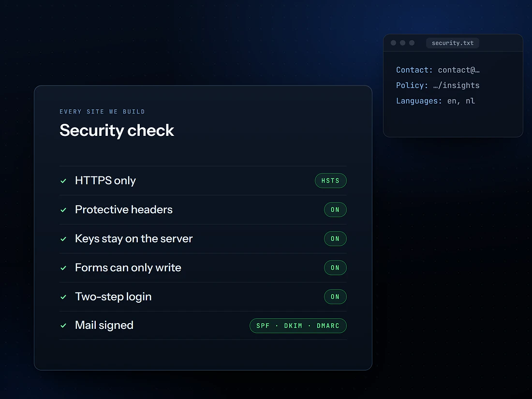Click the third window dot in security.txt window
The image size is (532, 399).
click(412, 43)
